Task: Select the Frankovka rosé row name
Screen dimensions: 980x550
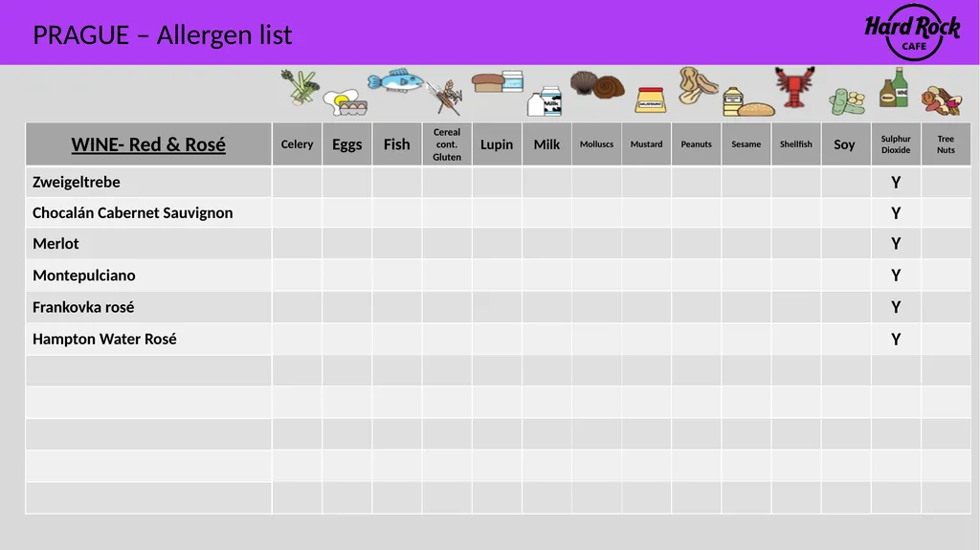Action: [83, 307]
